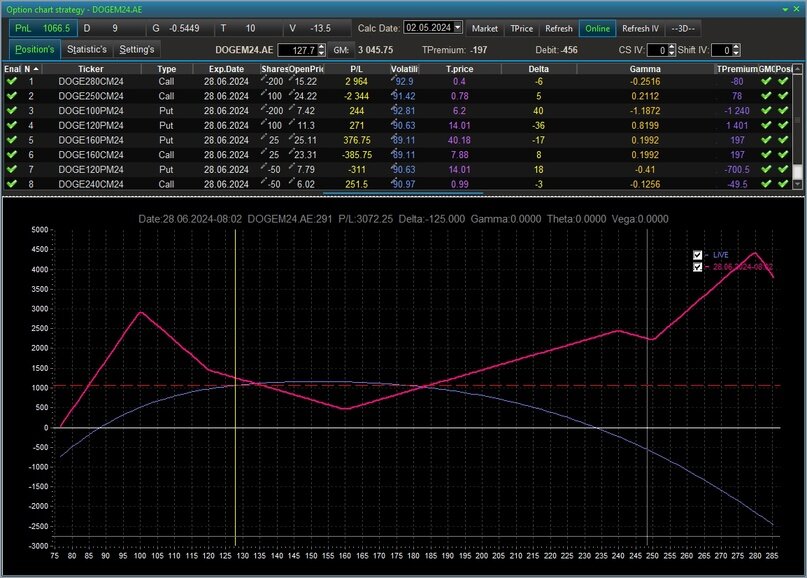This screenshot has height=578, width=807.
Task: Edit volatility pencil in DOGE160PM24 row
Action: coord(394,137)
